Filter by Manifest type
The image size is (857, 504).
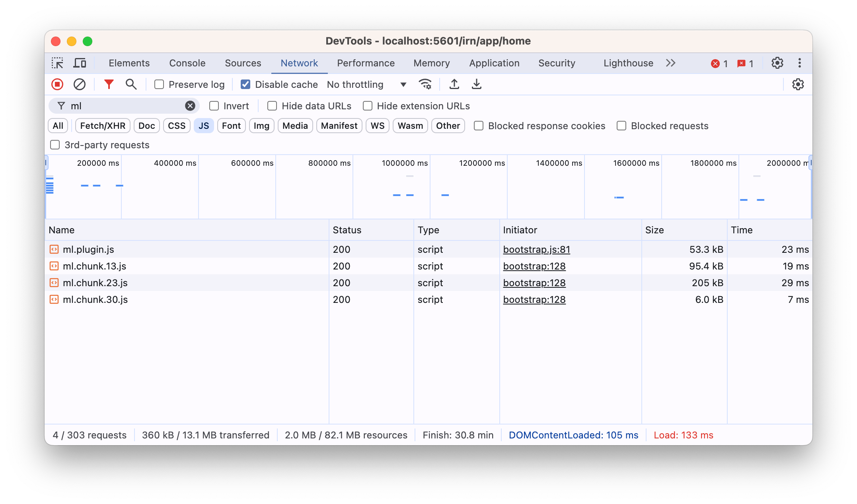click(339, 126)
